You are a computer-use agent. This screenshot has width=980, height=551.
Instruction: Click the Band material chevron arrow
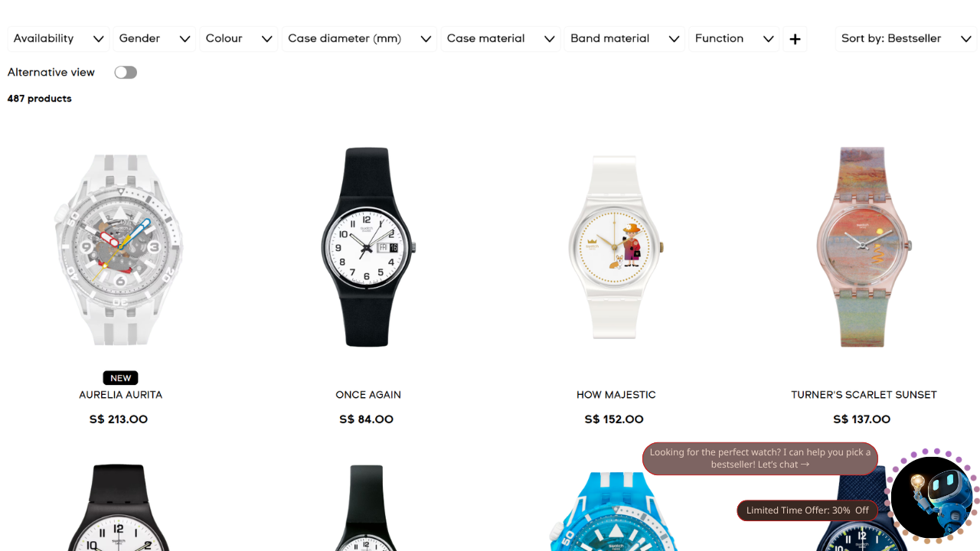674,39
